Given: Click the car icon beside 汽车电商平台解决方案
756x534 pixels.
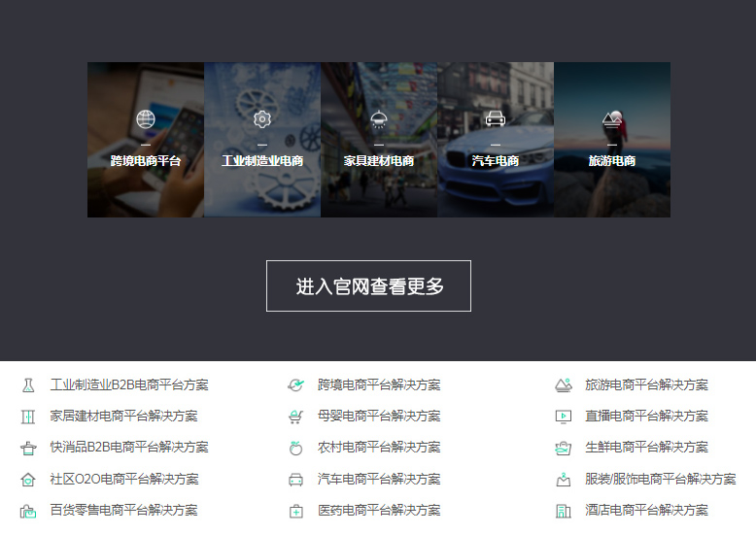Looking at the screenshot, I should 296,480.
